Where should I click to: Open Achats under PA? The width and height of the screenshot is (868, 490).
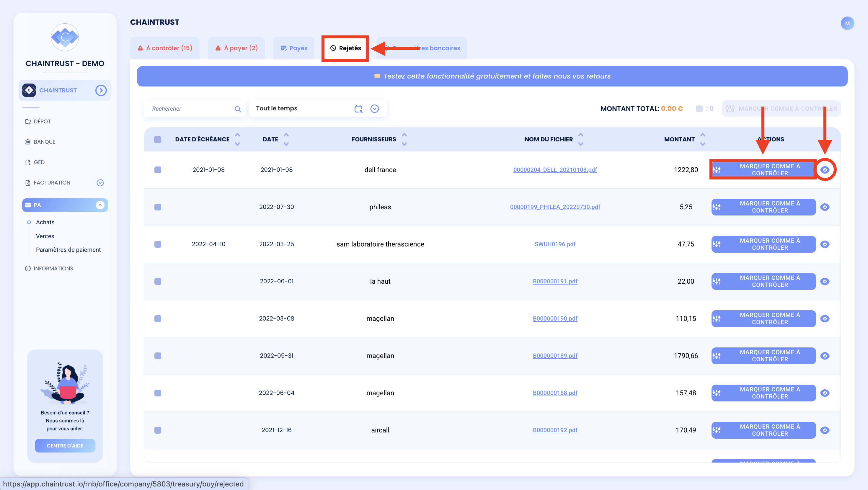point(45,222)
